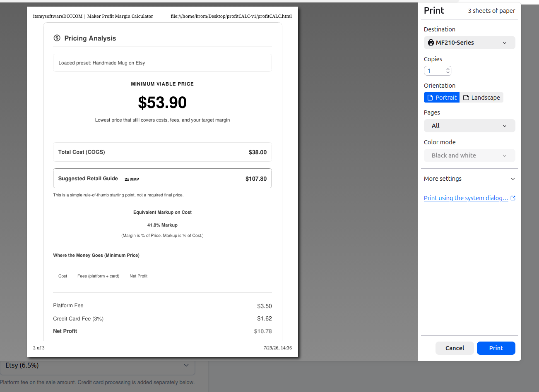Click the Cancel button

click(x=455, y=348)
